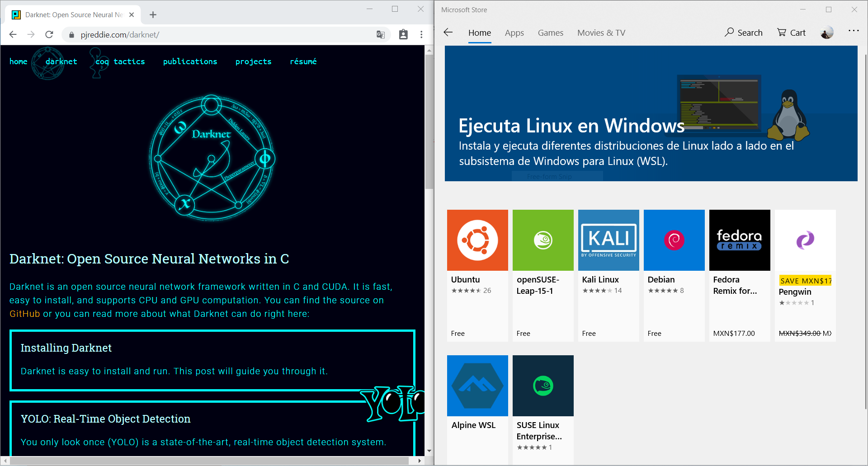Open YOLO: Real-Time Object Detection heading
Image resolution: width=868 pixels, height=466 pixels.
pos(106,419)
